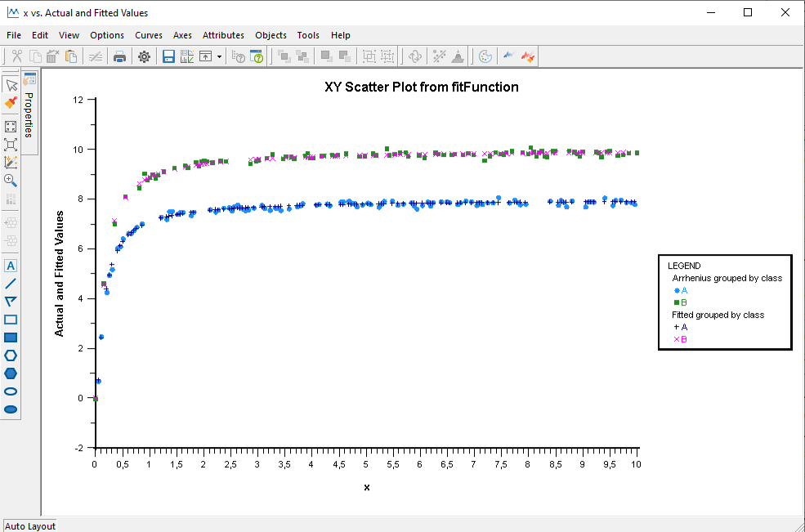The width and height of the screenshot is (805, 532).
Task: Open the Edit menu
Action: click(x=40, y=35)
